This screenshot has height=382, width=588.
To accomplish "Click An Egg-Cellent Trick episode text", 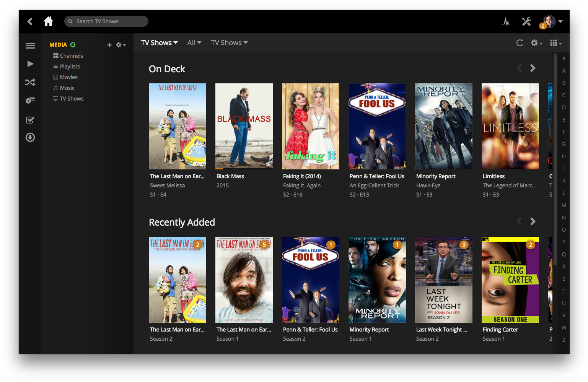I will point(374,185).
